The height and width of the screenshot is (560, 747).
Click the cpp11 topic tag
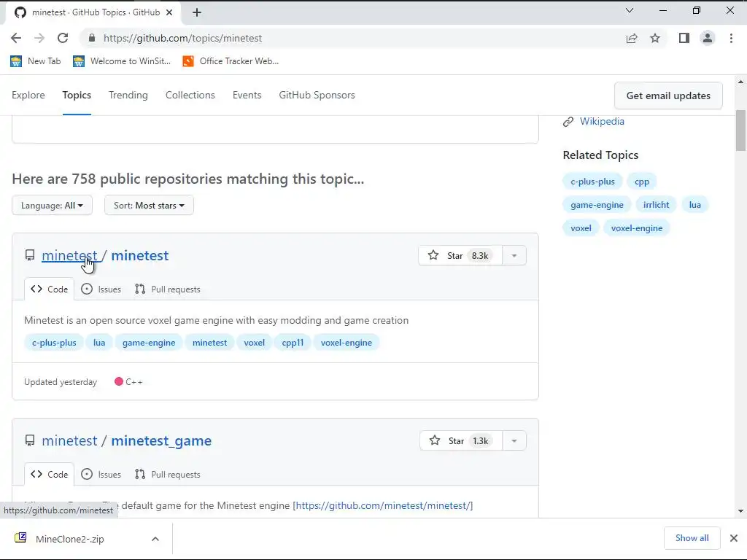[293, 343]
